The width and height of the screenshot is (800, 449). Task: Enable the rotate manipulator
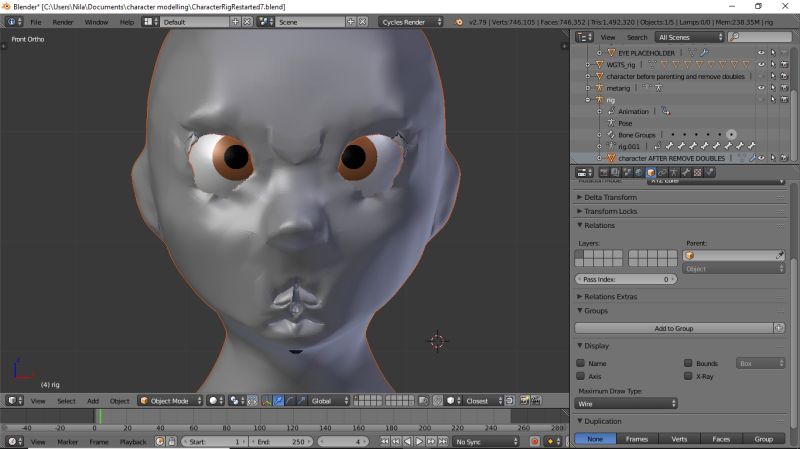(290, 401)
